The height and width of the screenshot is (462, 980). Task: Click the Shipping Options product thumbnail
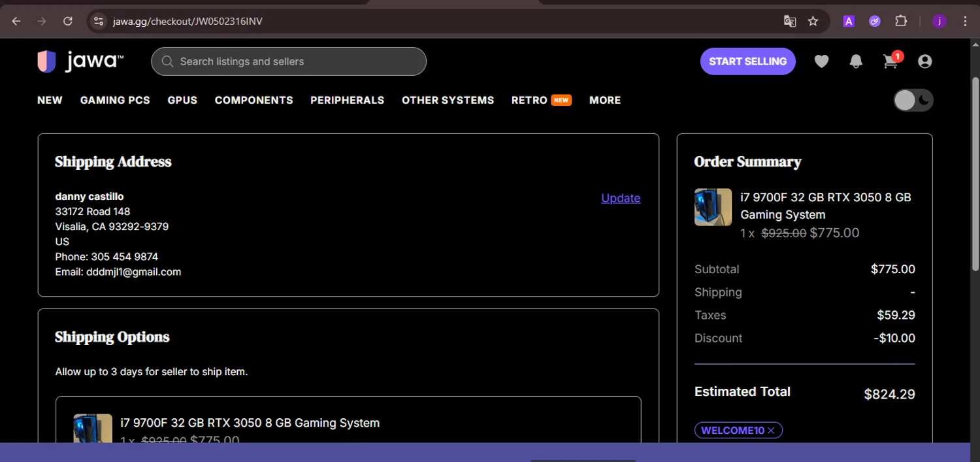click(93, 429)
